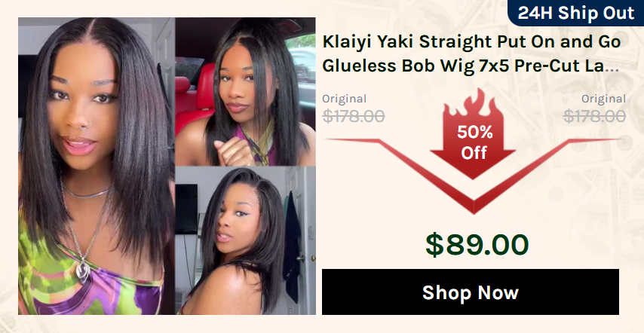Select the large left model photo in green top
Screen dimensions: 644x333
click(x=97, y=166)
